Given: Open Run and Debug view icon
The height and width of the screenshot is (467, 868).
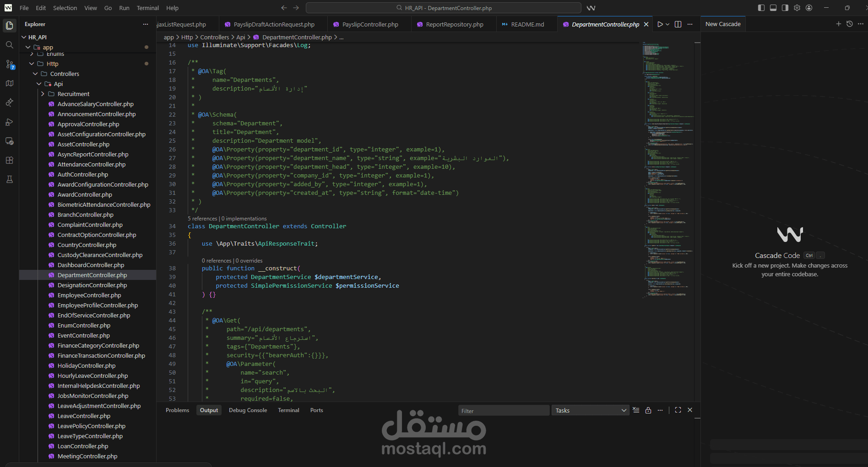Looking at the screenshot, I should (9, 122).
